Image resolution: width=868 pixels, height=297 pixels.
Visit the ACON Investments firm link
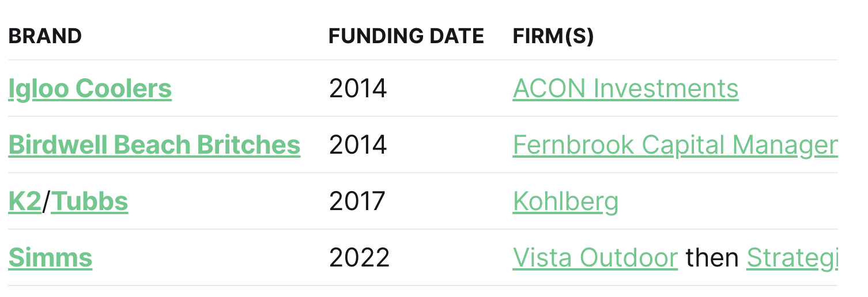pyautogui.click(x=625, y=89)
